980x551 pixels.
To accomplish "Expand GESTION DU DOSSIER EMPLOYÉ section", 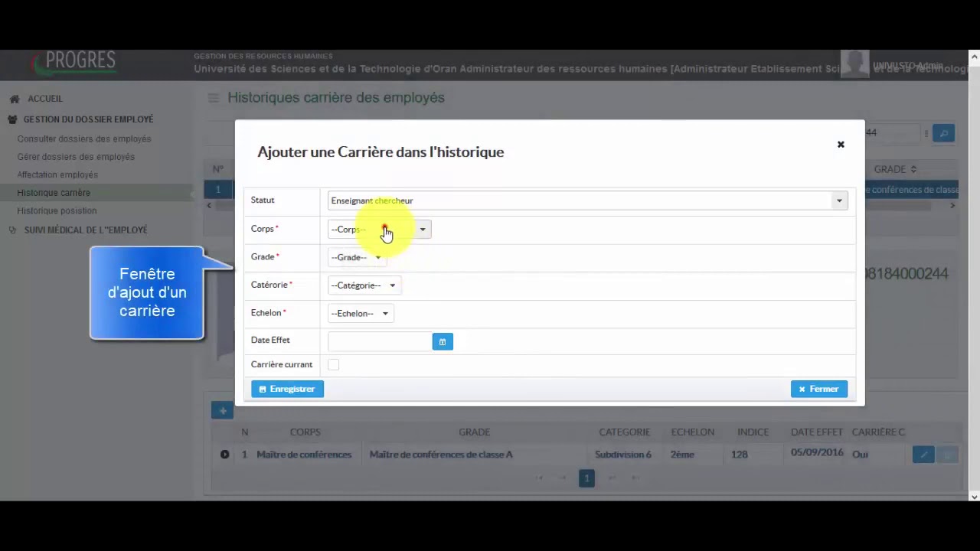I will click(88, 119).
